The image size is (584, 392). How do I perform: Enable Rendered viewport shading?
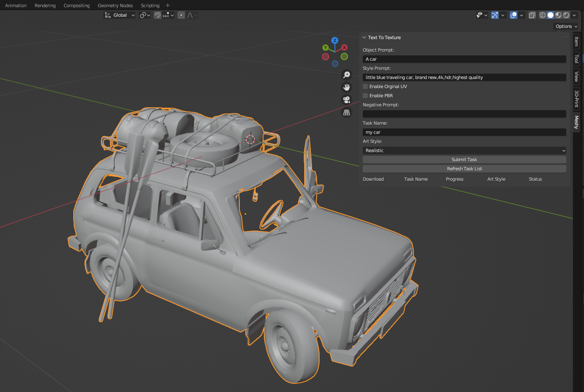tap(566, 15)
